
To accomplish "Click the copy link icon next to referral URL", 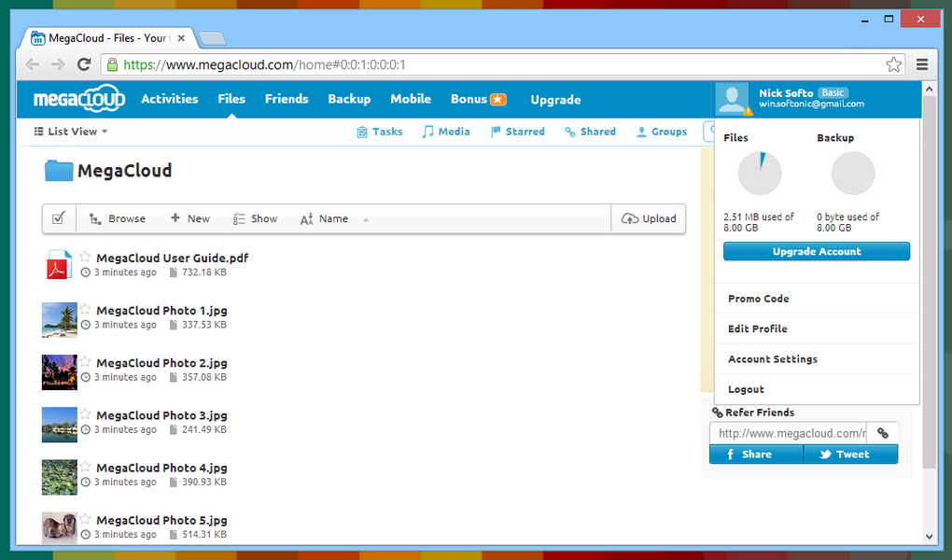I will click(883, 433).
